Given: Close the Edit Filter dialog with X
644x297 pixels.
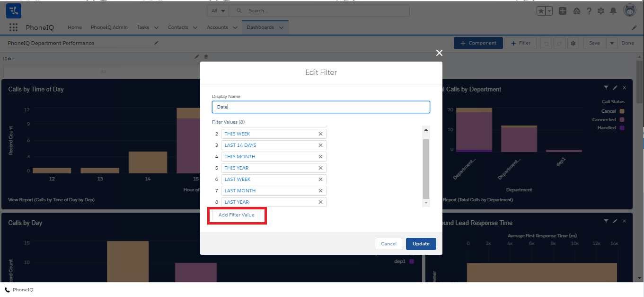Looking at the screenshot, I should tap(439, 53).
